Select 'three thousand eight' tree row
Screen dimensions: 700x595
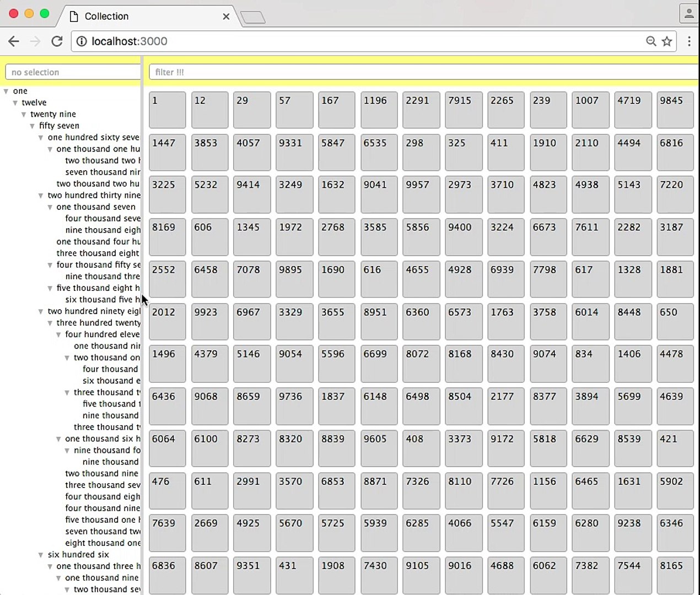tap(98, 253)
